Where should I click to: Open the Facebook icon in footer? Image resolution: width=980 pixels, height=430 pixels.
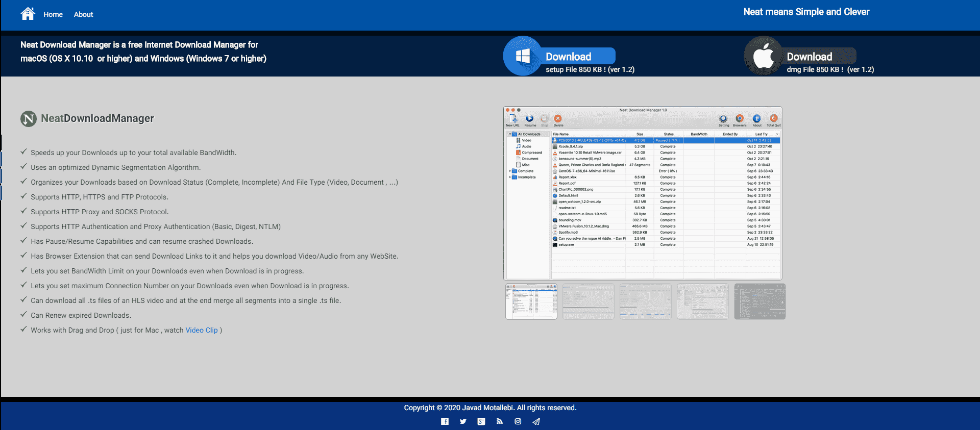[x=445, y=421]
